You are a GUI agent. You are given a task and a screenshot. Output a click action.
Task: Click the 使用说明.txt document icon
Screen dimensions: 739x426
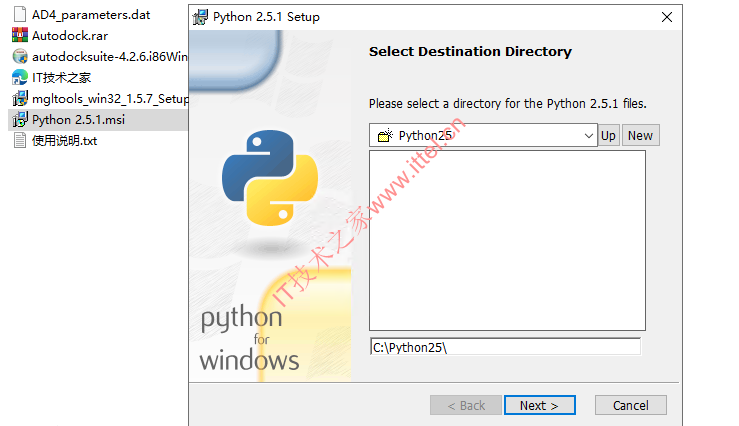pyautogui.click(x=20, y=140)
